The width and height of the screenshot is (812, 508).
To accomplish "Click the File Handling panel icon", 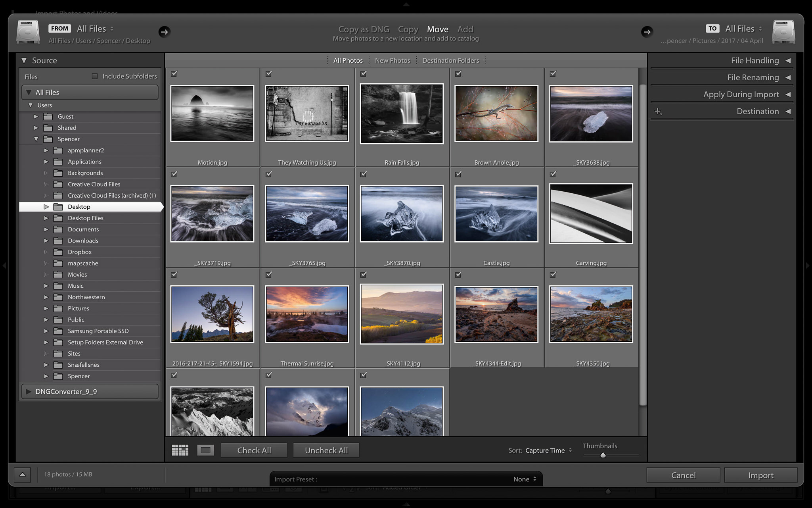I will (x=789, y=60).
